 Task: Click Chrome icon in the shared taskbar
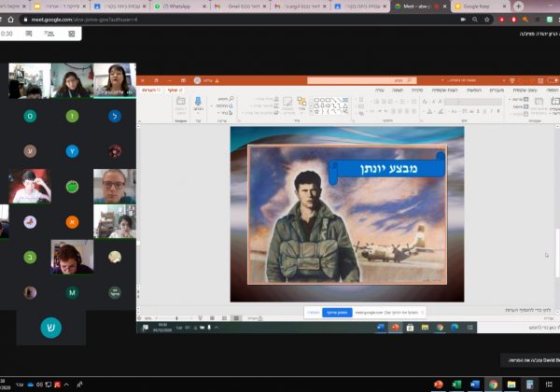pyautogui.click(x=440, y=327)
